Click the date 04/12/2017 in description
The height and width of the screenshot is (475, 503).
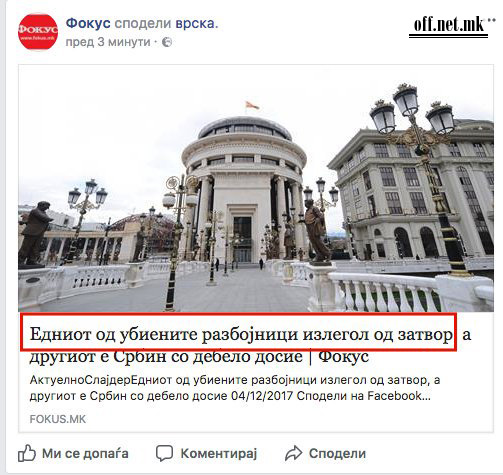tap(262, 396)
